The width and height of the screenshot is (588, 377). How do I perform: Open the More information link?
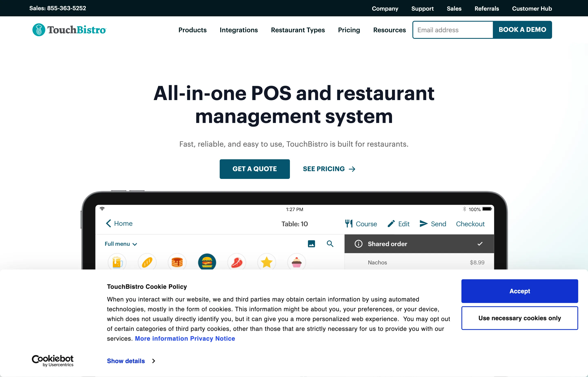click(x=161, y=339)
